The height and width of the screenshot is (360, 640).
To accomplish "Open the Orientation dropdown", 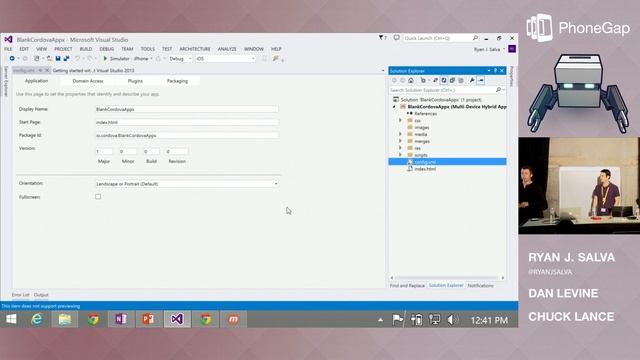I will click(187, 184).
